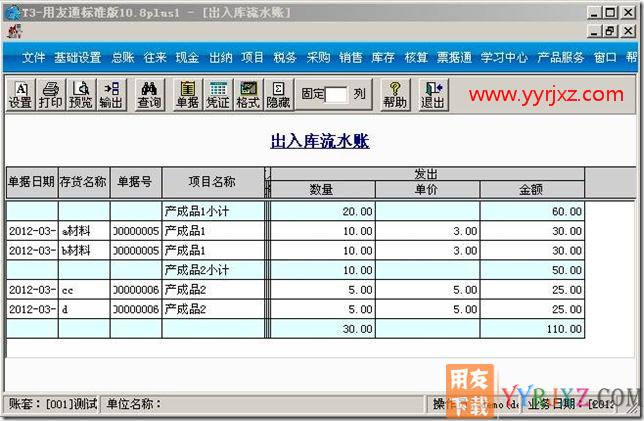
Task: Open the 学习中心 menu
Action: coord(504,58)
